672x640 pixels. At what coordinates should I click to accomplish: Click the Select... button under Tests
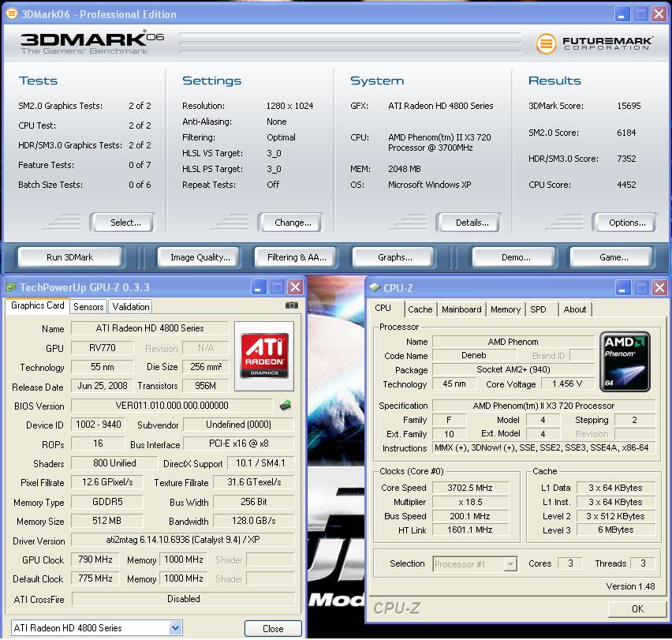[125, 223]
